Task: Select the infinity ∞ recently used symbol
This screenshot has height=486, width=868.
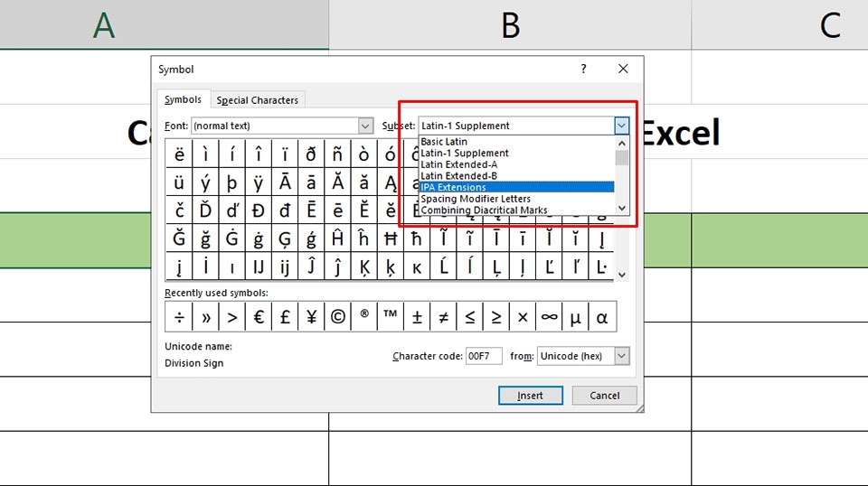Action: pyautogui.click(x=549, y=317)
